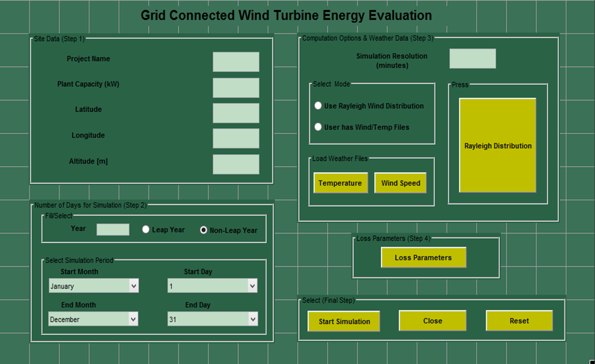Choose User has Wind/Temp Files option
The height and width of the screenshot is (364, 595).
318,127
